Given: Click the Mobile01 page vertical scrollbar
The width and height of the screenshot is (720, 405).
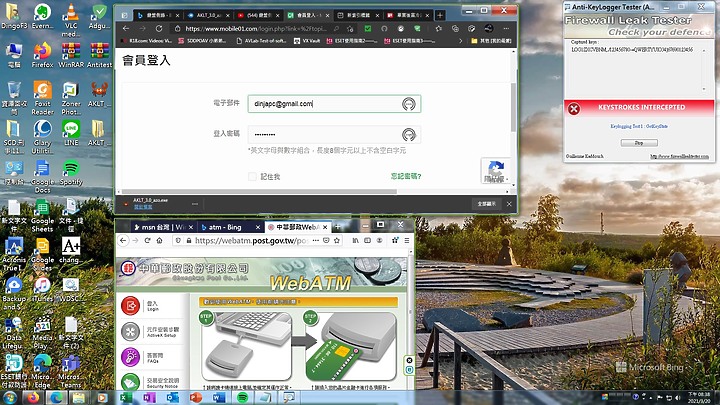Looking at the screenshot, I should coord(513,107).
